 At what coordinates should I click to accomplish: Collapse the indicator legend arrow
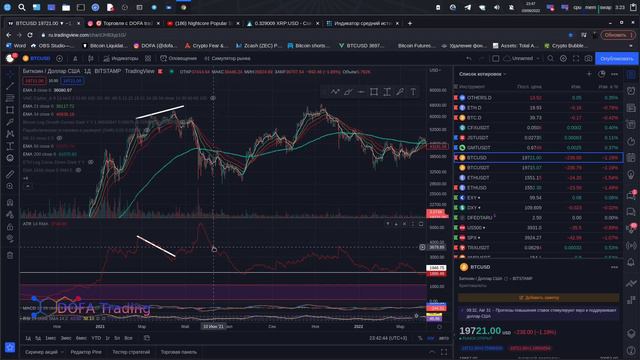[28, 186]
